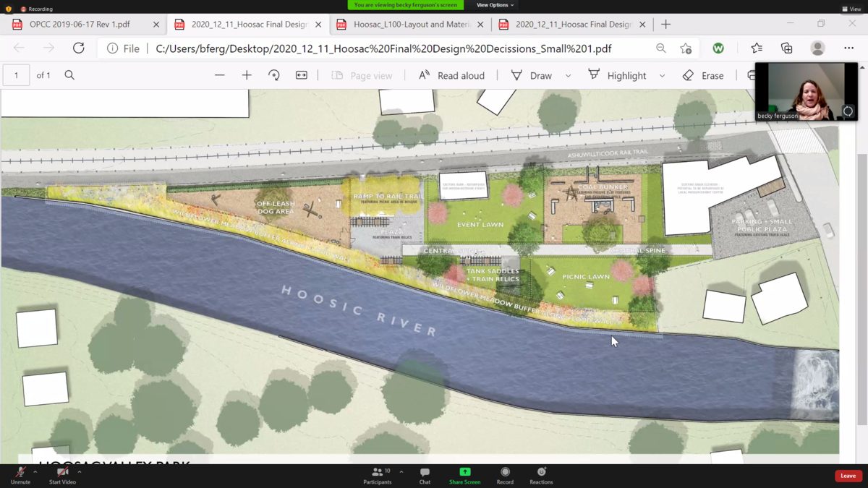Image resolution: width=868 pixels, height=488 pixels.
Task: Switch to the OPCC 2019-06-17 Rev 1.pdf tab
Action: [80, 24]
